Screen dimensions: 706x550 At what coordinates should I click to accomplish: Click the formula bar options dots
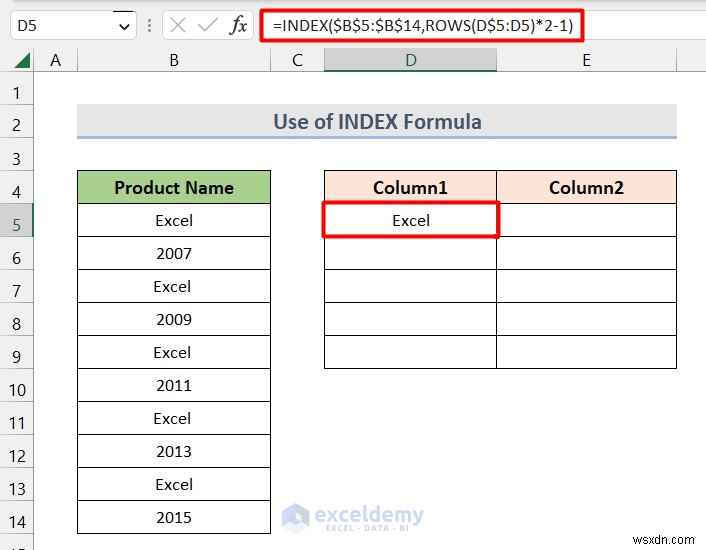(x=149, y=26)
